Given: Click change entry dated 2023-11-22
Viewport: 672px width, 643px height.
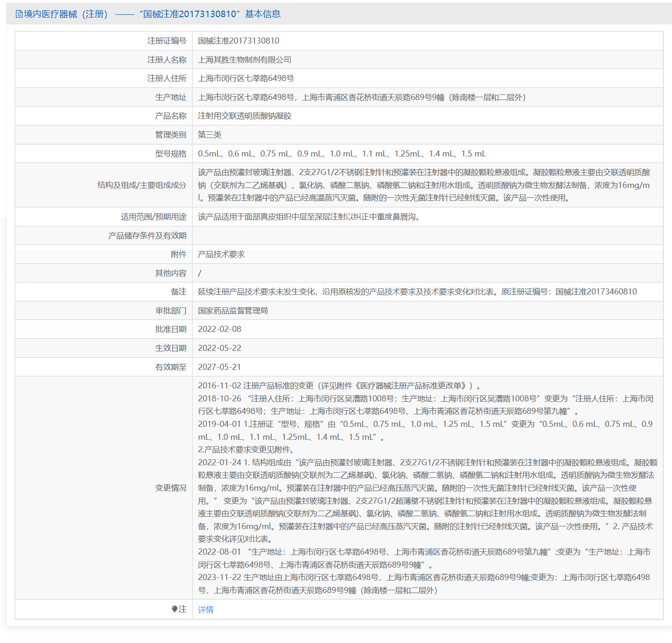Looking at the screenshot, I should point(424,584).
